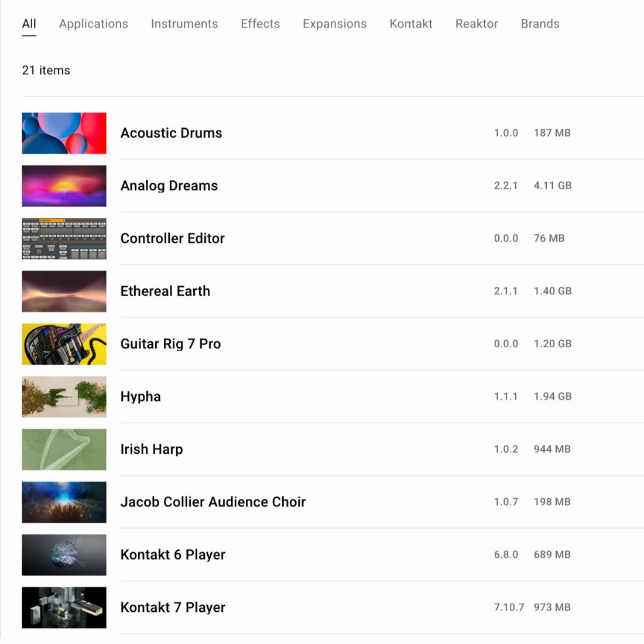
Task: Select the Kontakt 6 Player thumbnail
Action: coord(64,555)
